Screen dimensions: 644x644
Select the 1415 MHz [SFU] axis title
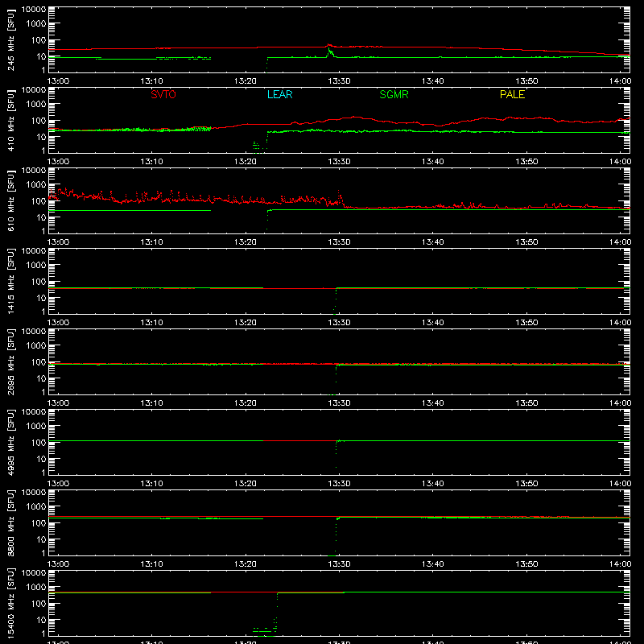[x=11, y=281]
